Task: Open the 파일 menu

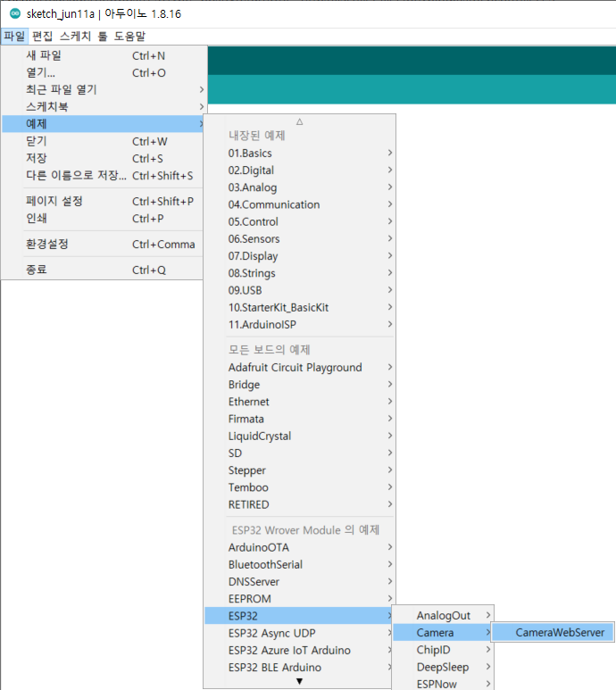Action: point(14,36)
